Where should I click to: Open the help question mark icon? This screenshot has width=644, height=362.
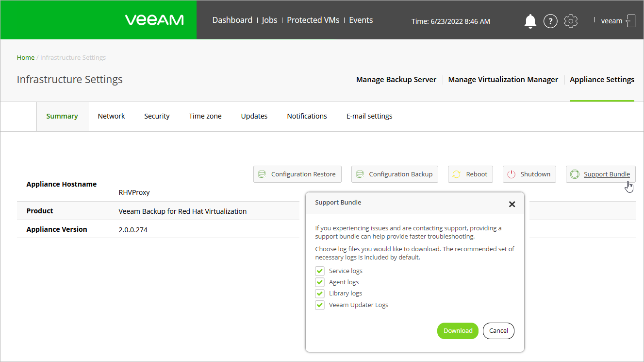pyautogui.click(x=550, y=21)
